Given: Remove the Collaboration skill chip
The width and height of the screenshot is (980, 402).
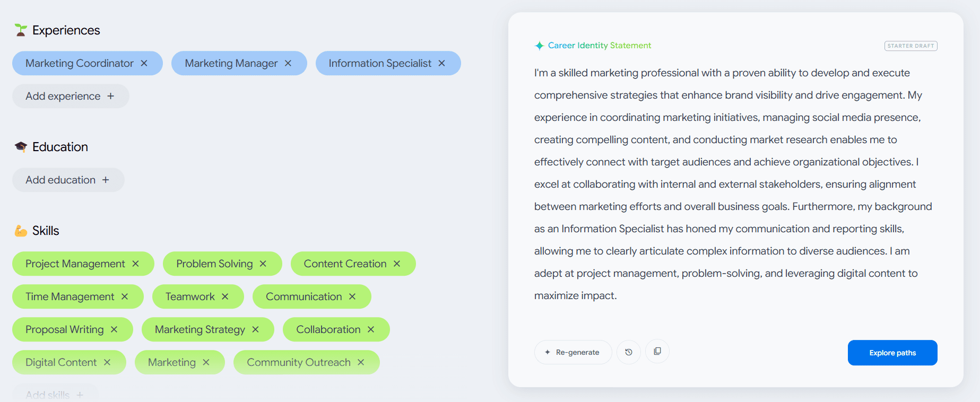Looking at the screenshot, I should [x=371, y=329].
